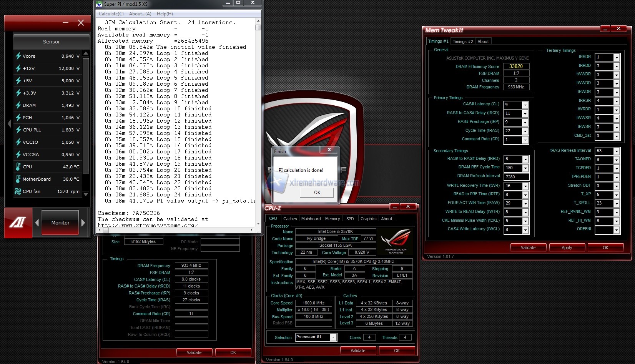Click the CPU temperature thermometer icon

coord(18,167)
